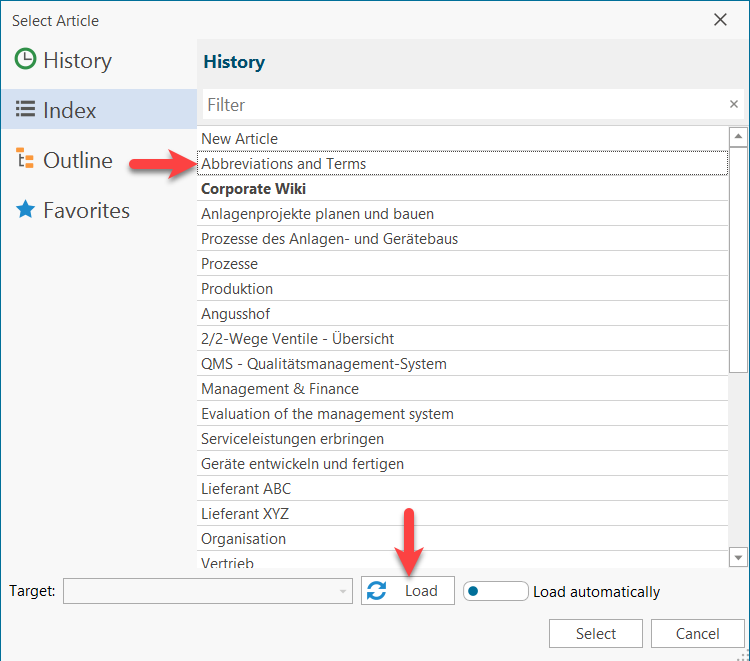The height and width of the screenshot is (661, 750).
Task: Toggle the Load automatically switch
Action: [496, 591]
